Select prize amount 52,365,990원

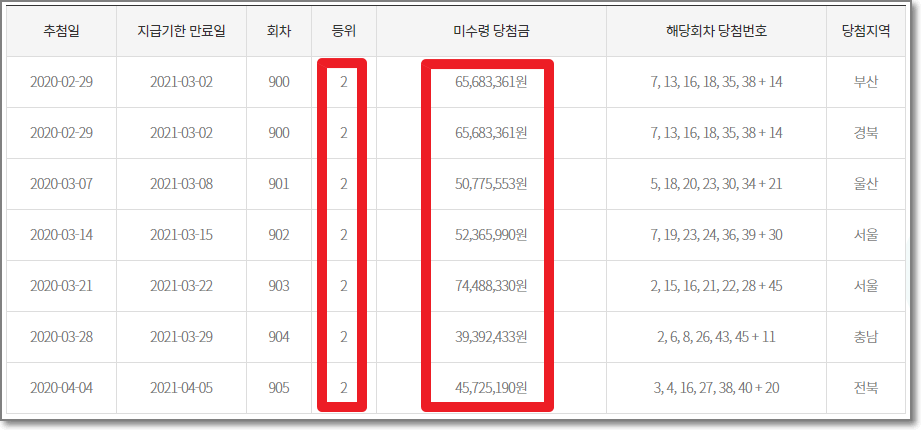[x=491, y=235]
